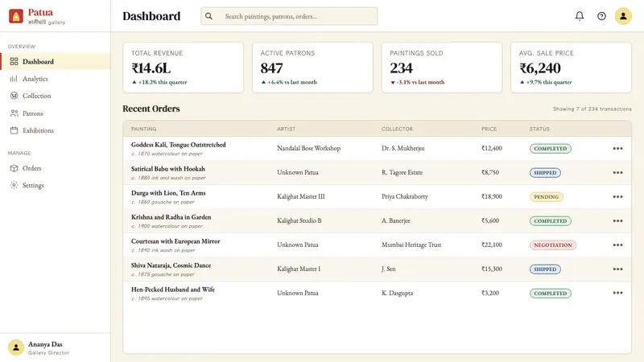Click SHIPPED badge for Shiva Nataraja
644x362 pixels.
[x=545, y=269]
